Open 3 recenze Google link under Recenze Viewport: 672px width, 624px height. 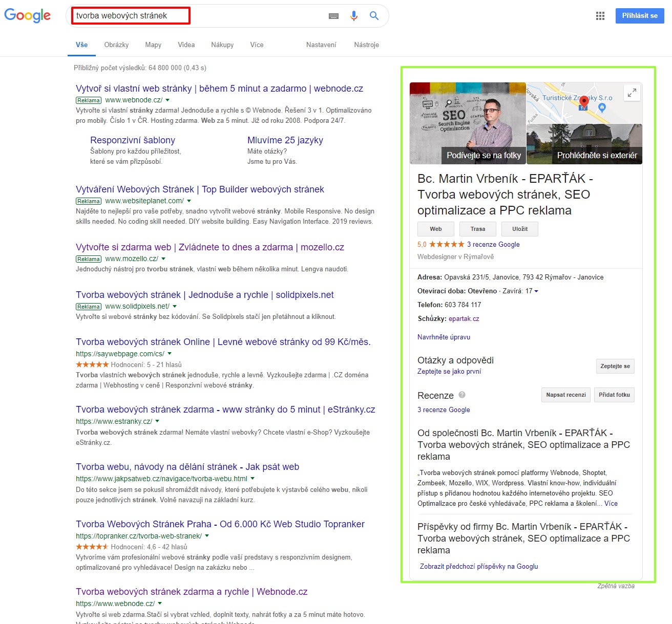[444, 410]
